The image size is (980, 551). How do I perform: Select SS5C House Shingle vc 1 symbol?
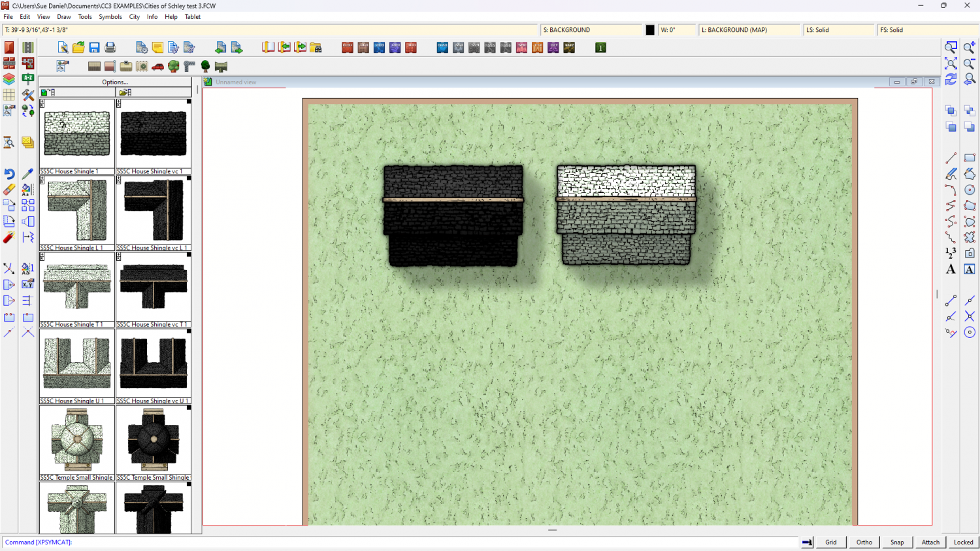click(154, 137)
